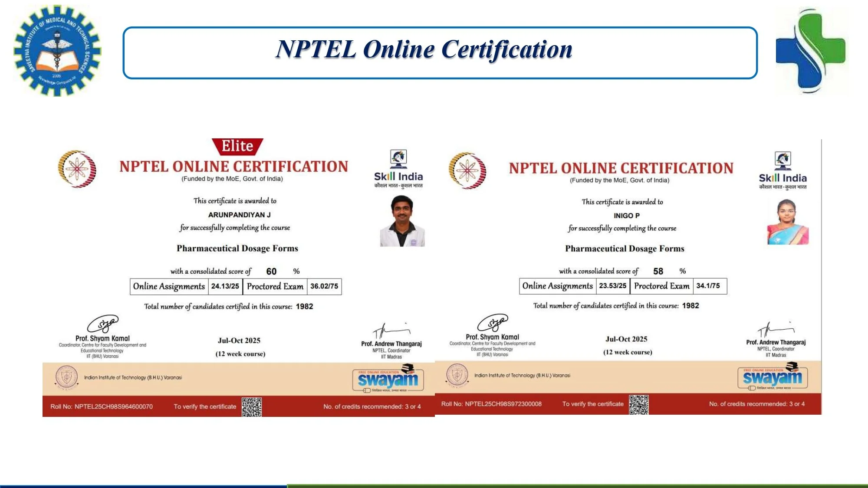
Task: Click the Proctored Exam value 36.02/75
Action: coord(324,286)
